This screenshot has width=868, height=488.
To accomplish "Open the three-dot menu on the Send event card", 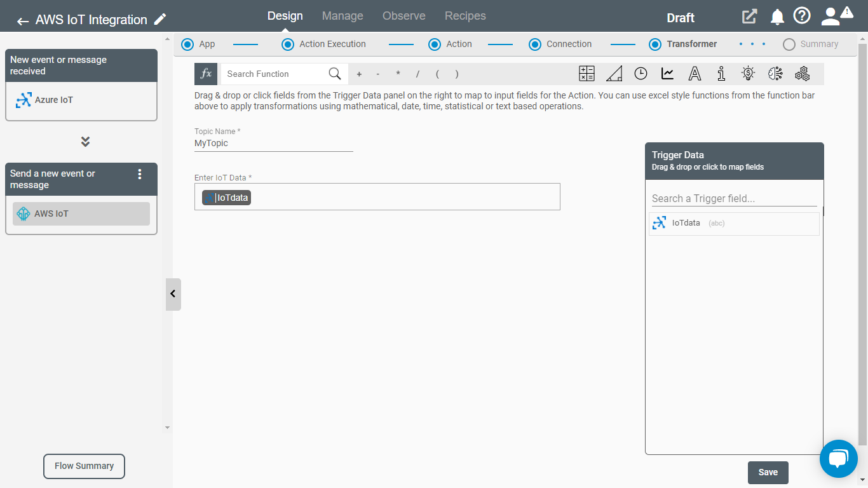I will [x=140, y=174].
